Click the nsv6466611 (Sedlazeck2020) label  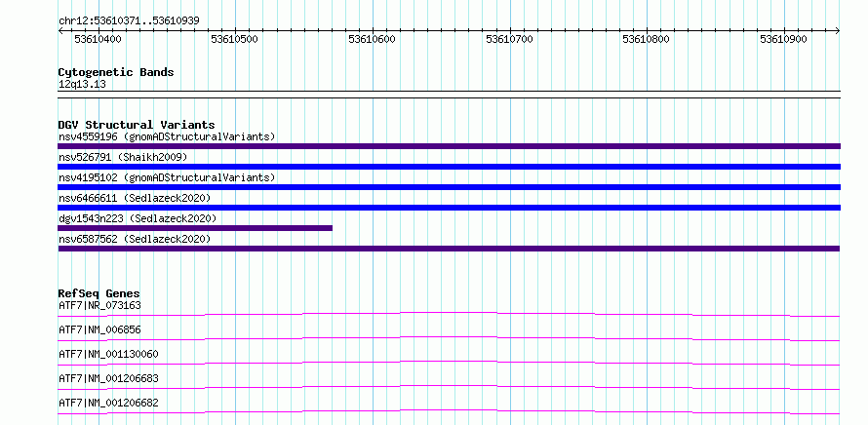(x=135, y=198)
